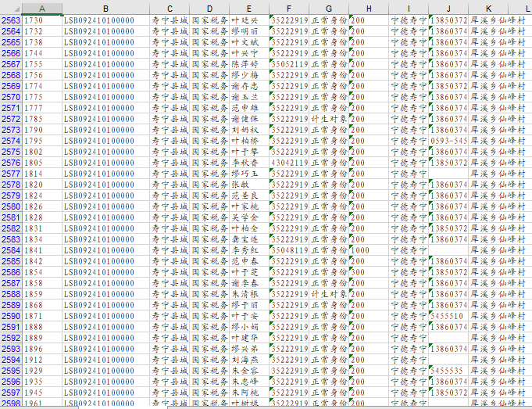The image size is (532, 409).
Task: Click phone cell 0593-545 in row 2574
Action: pos(448,141)
